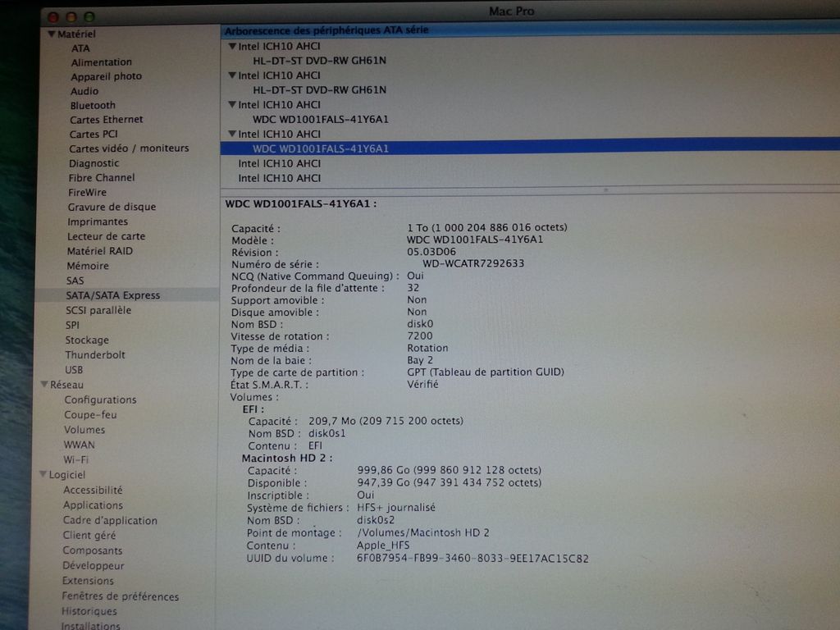The width and height of the screenshot is (840, 630).
Task: Select first HL-DT-ST DVD-RW GH61N drive
Action: pyautogui.click(x=319, y=61)
